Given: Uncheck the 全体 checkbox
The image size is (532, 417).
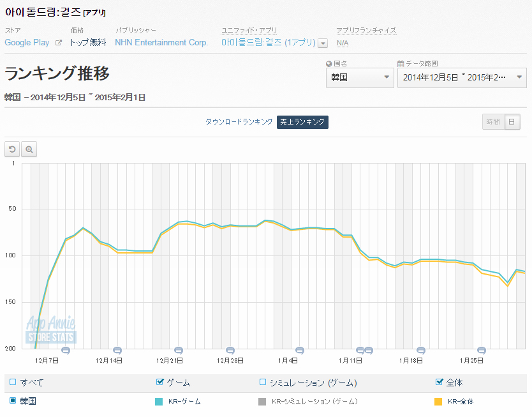Looking at the screenshot, I should point(439,382).
